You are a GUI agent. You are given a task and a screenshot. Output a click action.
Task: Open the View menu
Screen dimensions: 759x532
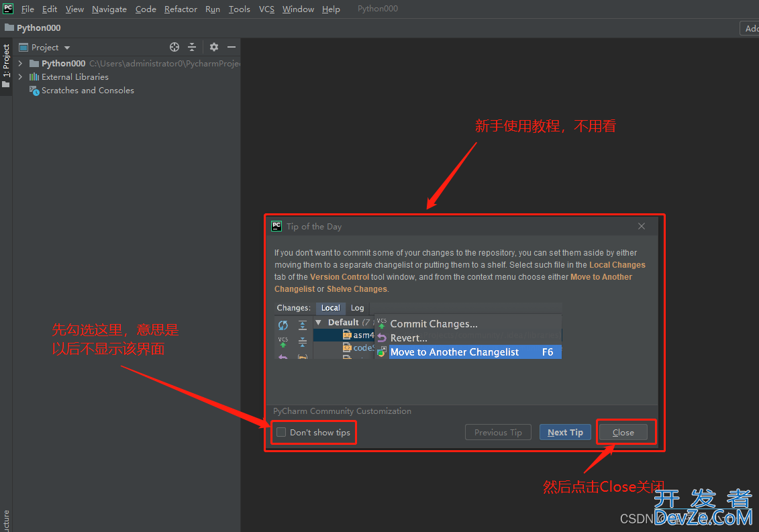[x=74, y=9]
